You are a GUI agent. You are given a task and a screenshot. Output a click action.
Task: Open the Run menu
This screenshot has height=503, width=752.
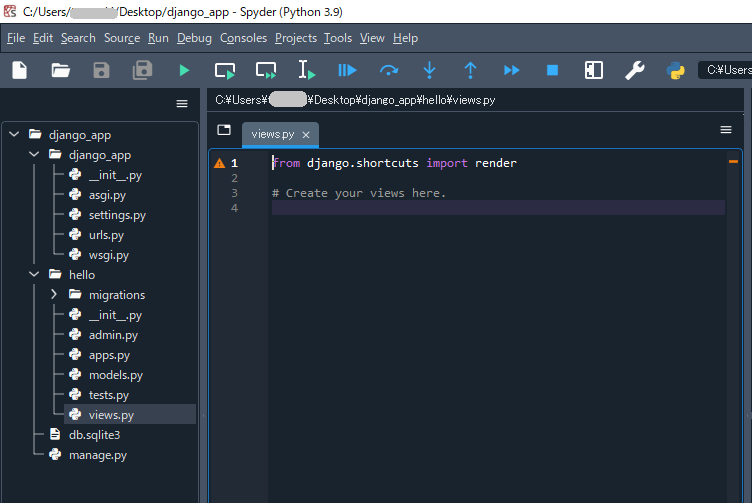[158, 38]
